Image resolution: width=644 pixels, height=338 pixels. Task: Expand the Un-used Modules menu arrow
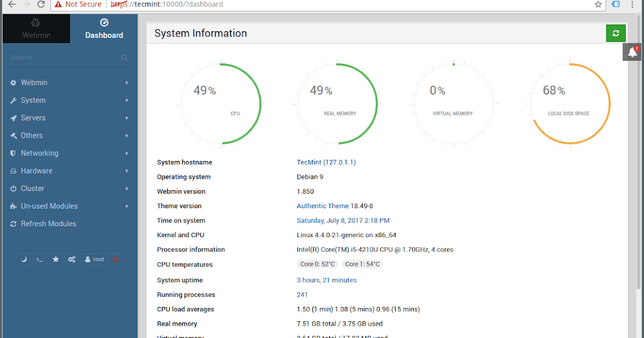[x=127, y=207]
